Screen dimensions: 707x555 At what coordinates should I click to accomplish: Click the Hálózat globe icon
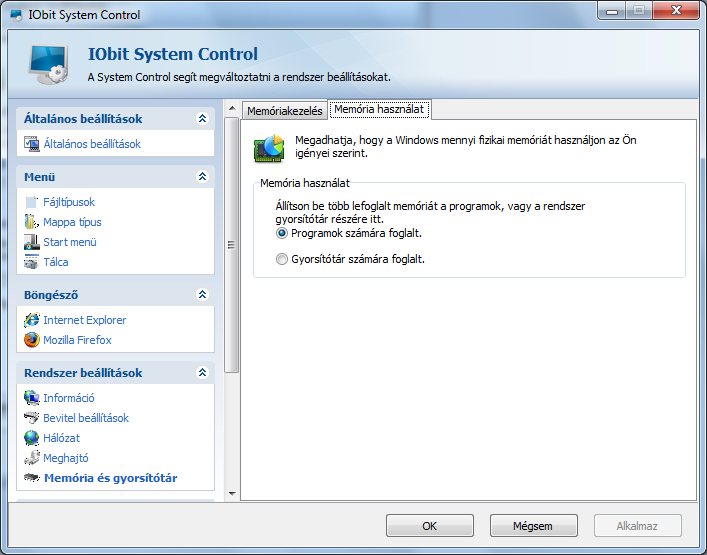(32, 438)
